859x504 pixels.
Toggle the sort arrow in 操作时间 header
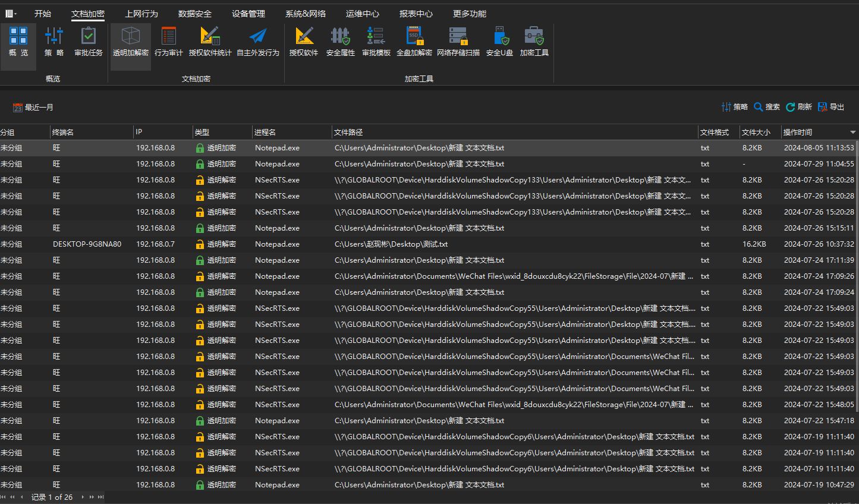click(852, 132)
